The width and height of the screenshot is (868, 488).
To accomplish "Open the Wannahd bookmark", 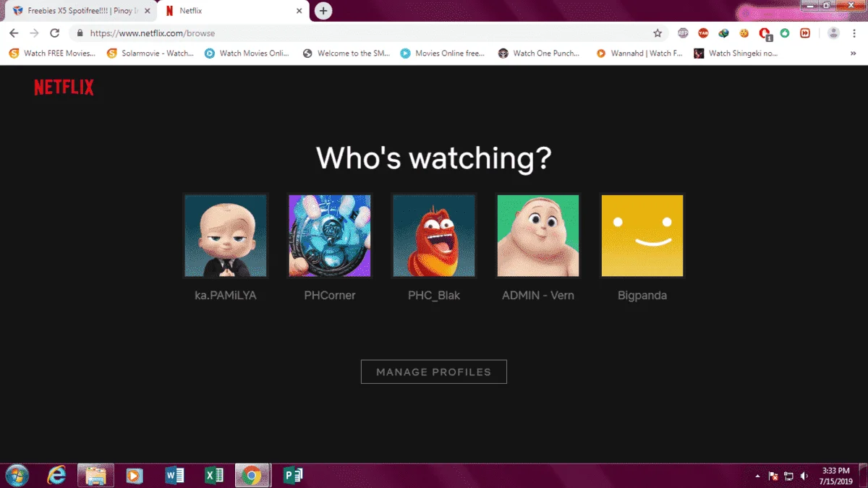I will point(639,53).
